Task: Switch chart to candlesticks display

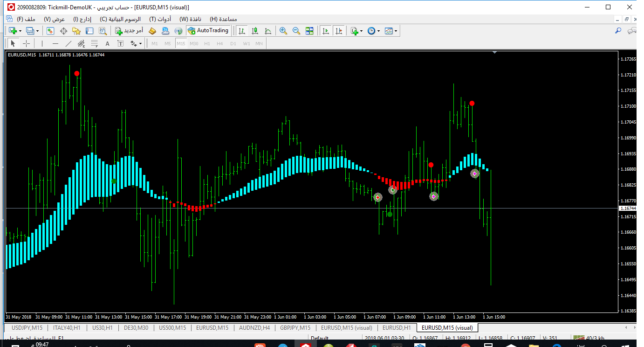Action: (255, 31)
